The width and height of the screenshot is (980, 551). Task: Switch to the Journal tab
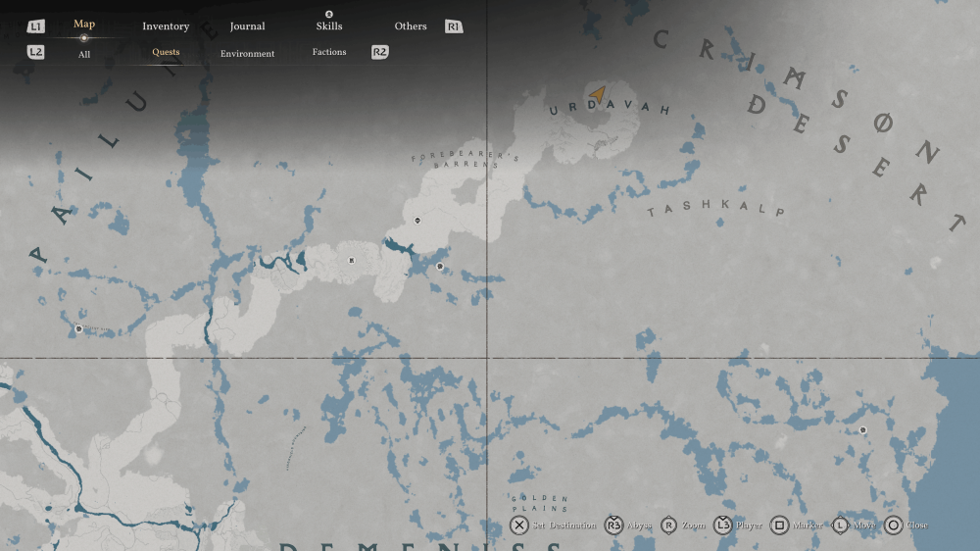coord(247,26)
